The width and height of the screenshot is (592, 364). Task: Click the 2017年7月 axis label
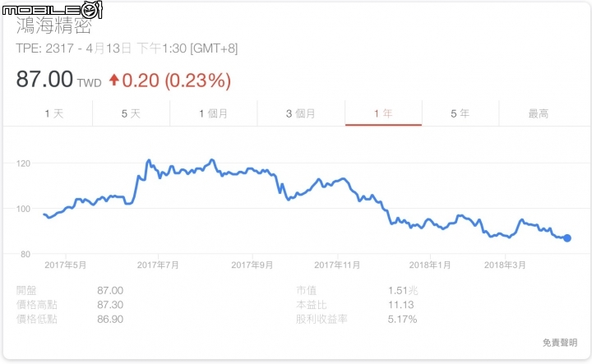158,265
